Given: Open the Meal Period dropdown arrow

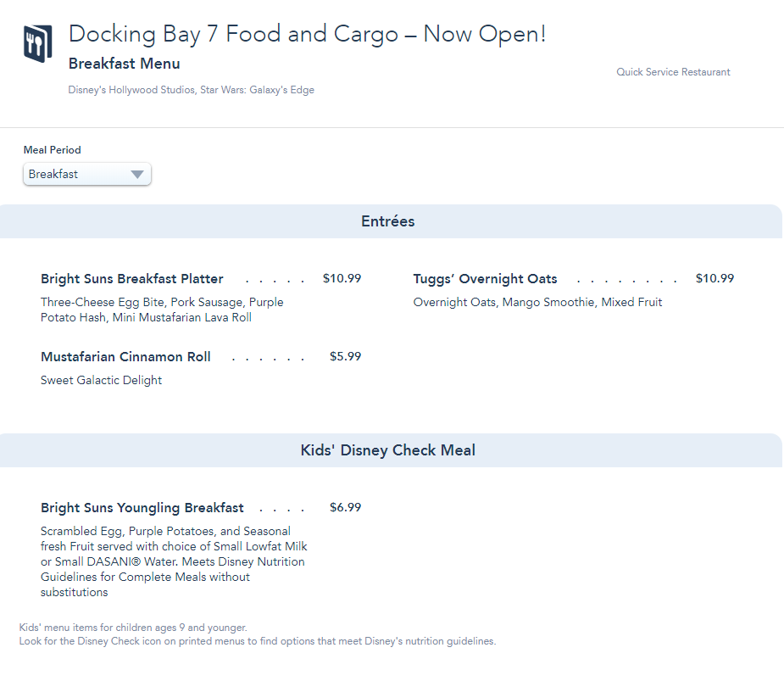Looking at the screenshot, I should point(137,175).
